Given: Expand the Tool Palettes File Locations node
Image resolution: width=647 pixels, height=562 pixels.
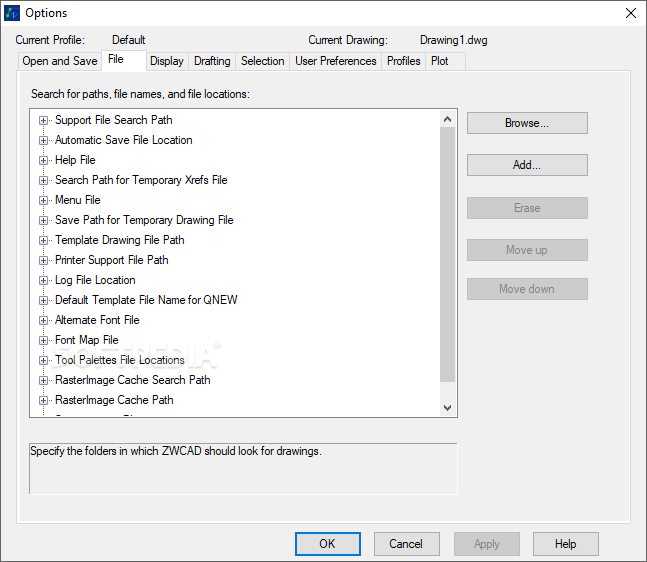Looking at the screenshot, I should (43, 361).
